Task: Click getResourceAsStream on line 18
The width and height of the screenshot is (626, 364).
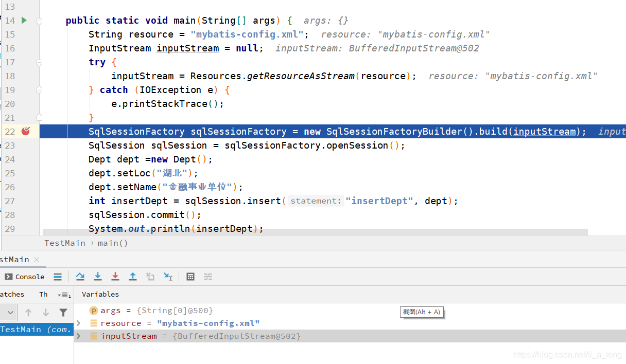Action: tap(301, 76)
